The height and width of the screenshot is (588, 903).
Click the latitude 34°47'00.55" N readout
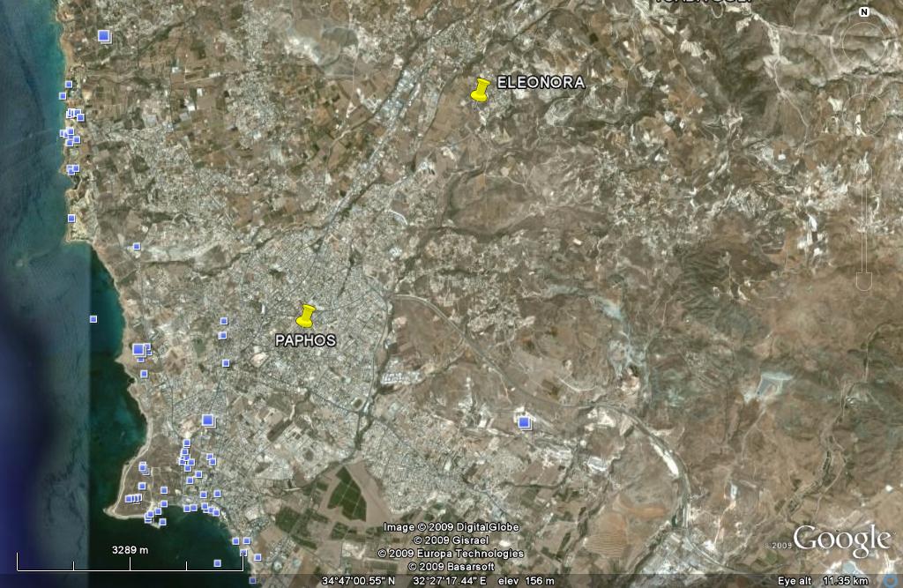(359, 581)
